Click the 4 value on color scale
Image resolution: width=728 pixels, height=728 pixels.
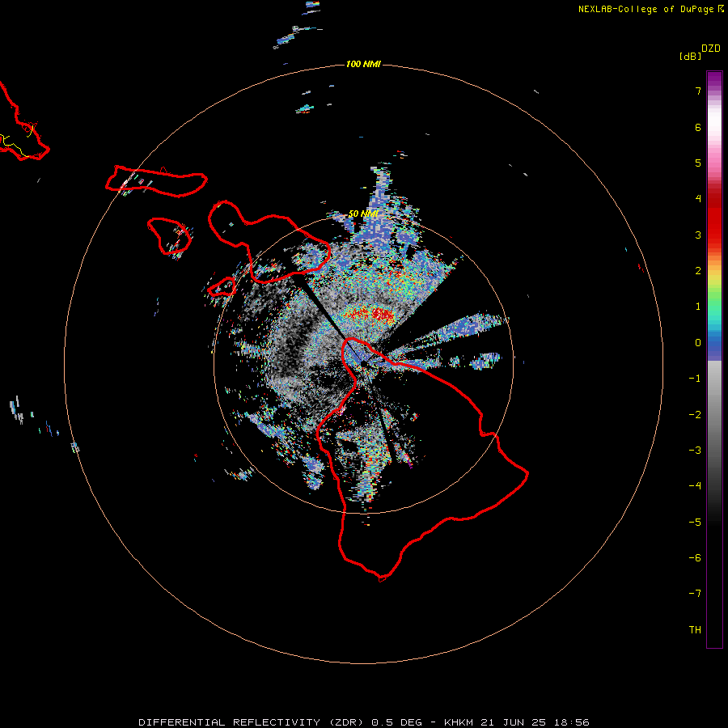(698, 199)
